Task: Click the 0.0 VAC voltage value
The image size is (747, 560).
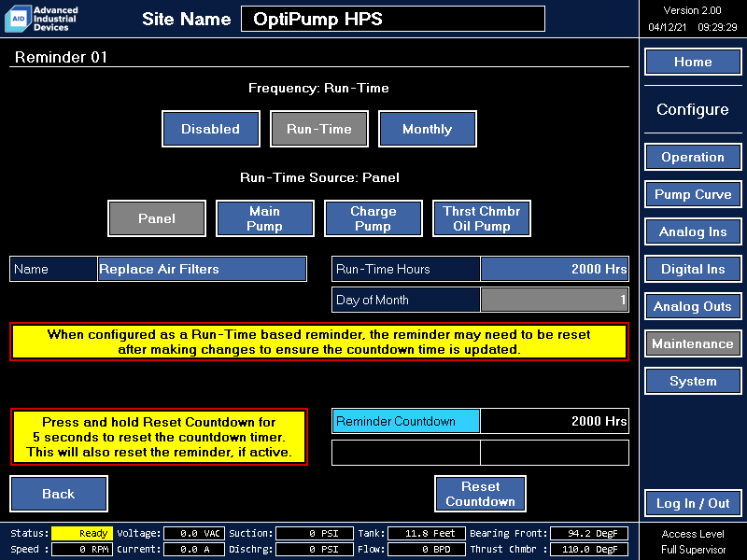Action: point(194,533)
